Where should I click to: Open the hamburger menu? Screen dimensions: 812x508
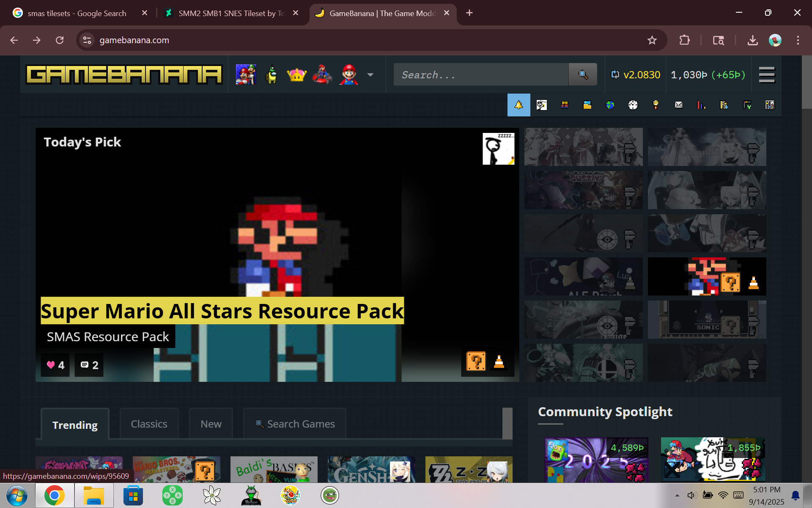tap(766, 75)
